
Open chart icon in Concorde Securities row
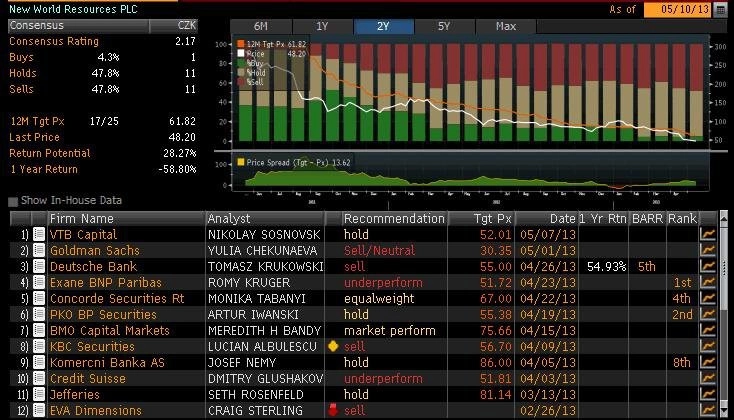(x=708, y=298)
